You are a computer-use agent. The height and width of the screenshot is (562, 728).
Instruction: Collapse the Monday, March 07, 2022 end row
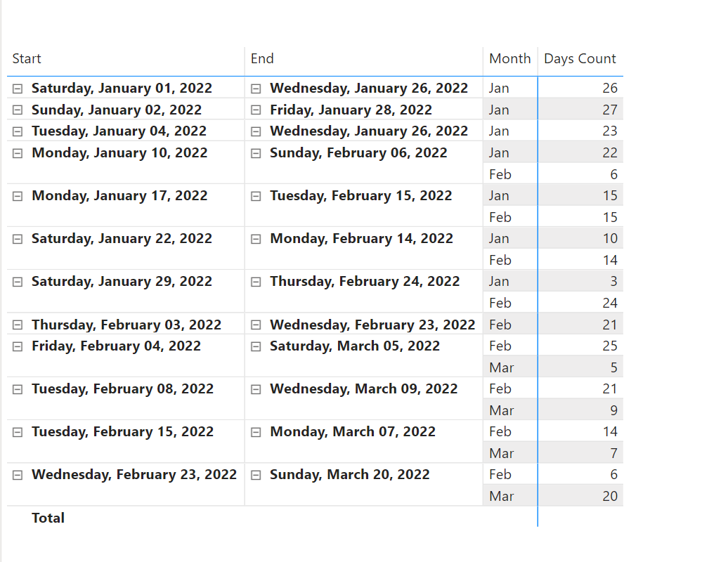(256, 432)
